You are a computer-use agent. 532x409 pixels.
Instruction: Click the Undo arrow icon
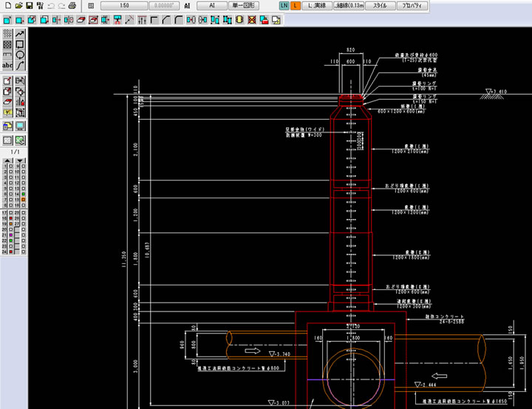[50, 5]
